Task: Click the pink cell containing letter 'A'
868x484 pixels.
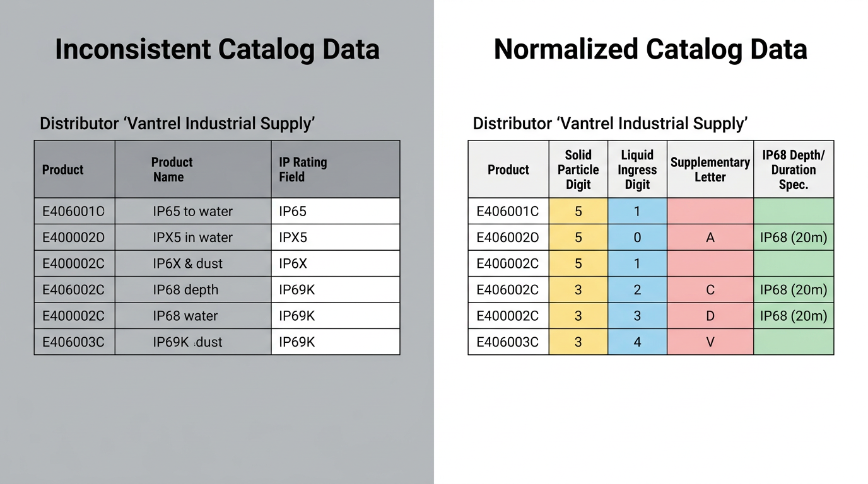Action: click(x=710, y=238)
